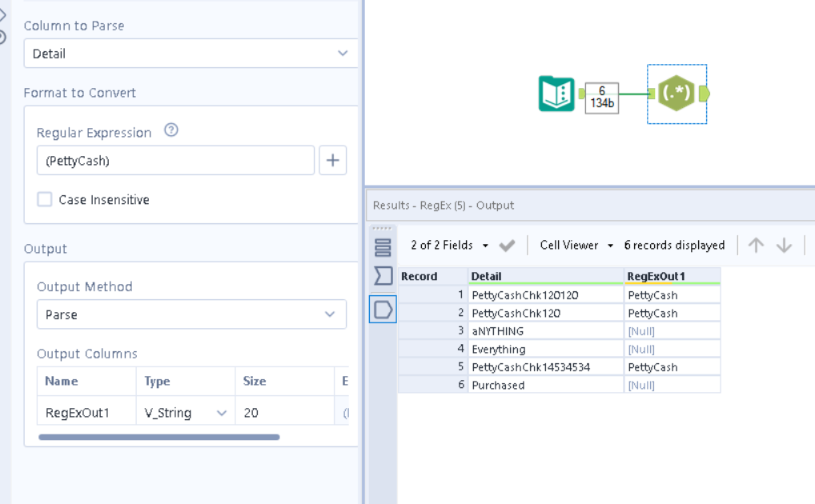Image resolution: width=815 pixels, height=504 pixels.
Task: Click the up arrow in Results toolbar
Action: point(756,246)
